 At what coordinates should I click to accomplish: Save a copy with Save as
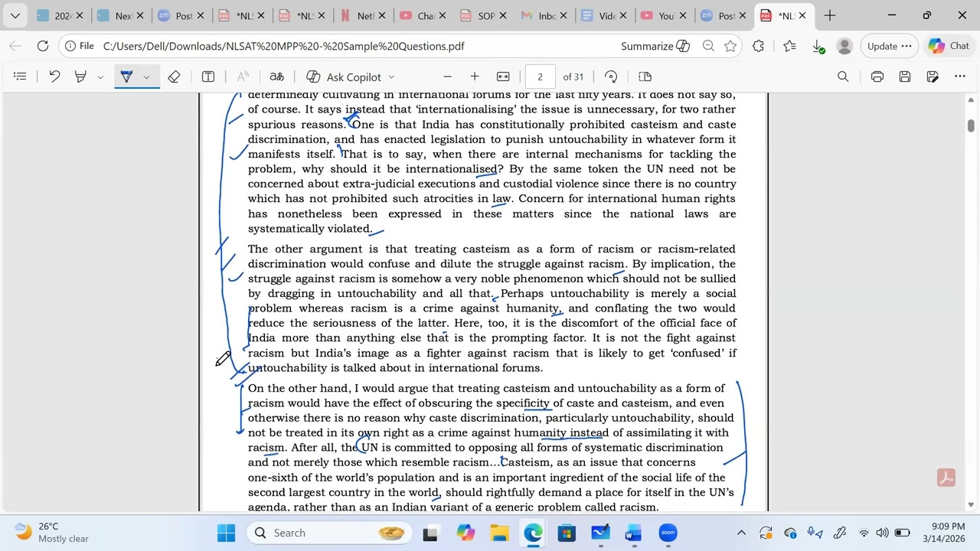tap(933, 77)
